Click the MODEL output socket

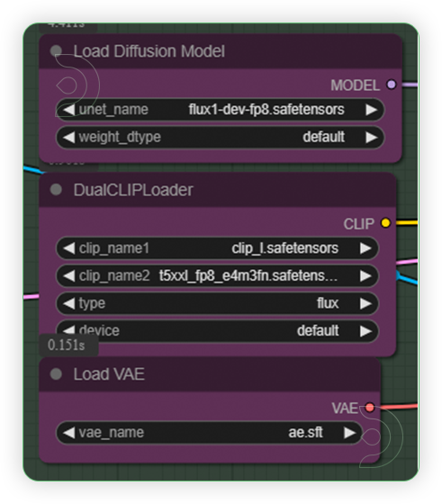click(x=392, y=85)
